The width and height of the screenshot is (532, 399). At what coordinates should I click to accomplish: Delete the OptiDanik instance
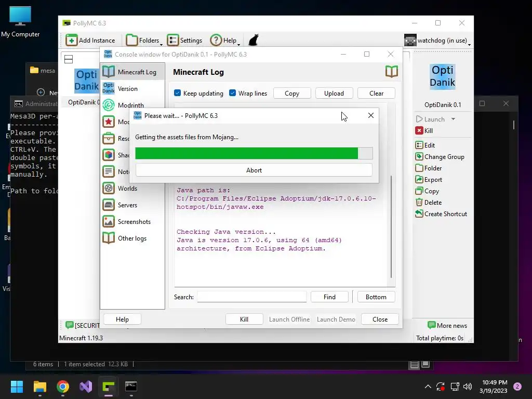tap(429, 203)
